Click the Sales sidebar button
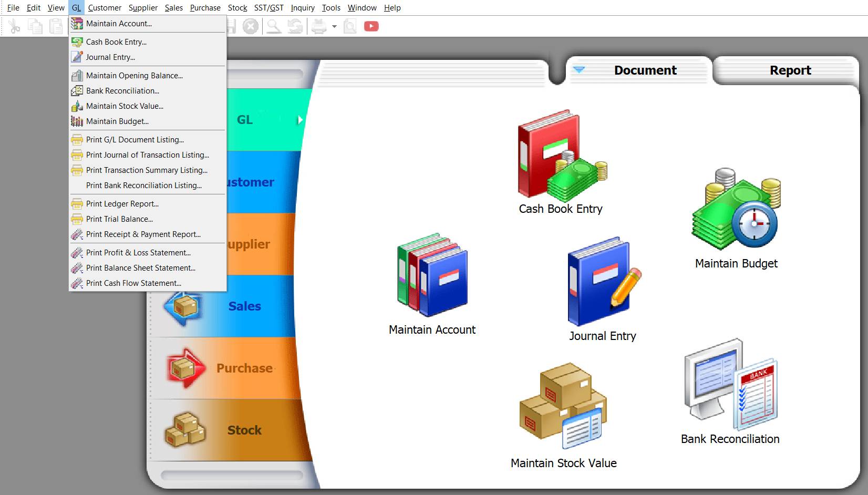Viewport: 868px width, 495px height. tap(244, 306)
